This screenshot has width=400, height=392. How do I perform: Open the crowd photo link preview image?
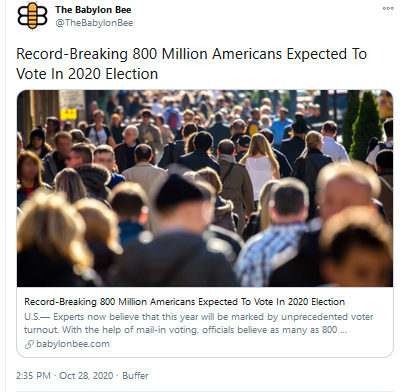pyautogui.click(x=205, y=188)
